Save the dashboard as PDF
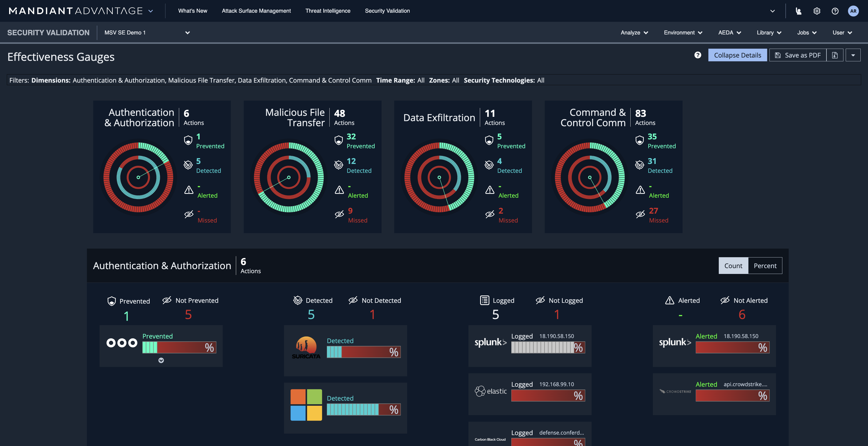The width and height of the screenshot is (868, 446). (x=798, y=55)
